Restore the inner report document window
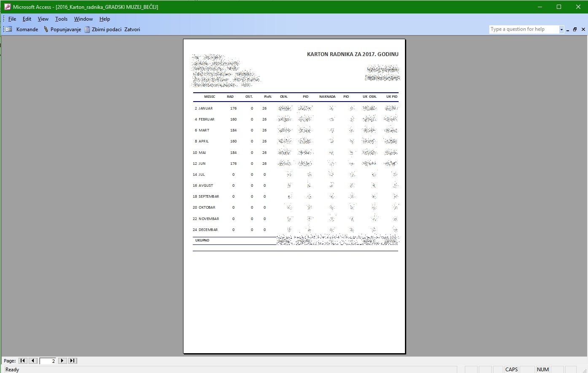The width and height of the screenshot is (588, 373). 575,30
